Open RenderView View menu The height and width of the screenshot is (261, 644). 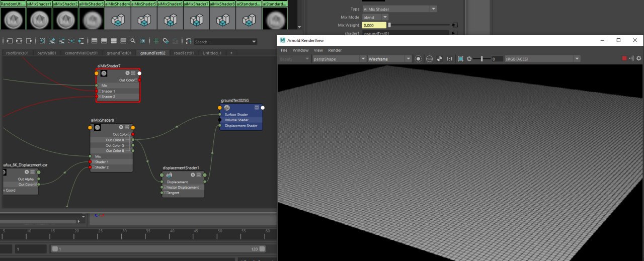[318, 50]
